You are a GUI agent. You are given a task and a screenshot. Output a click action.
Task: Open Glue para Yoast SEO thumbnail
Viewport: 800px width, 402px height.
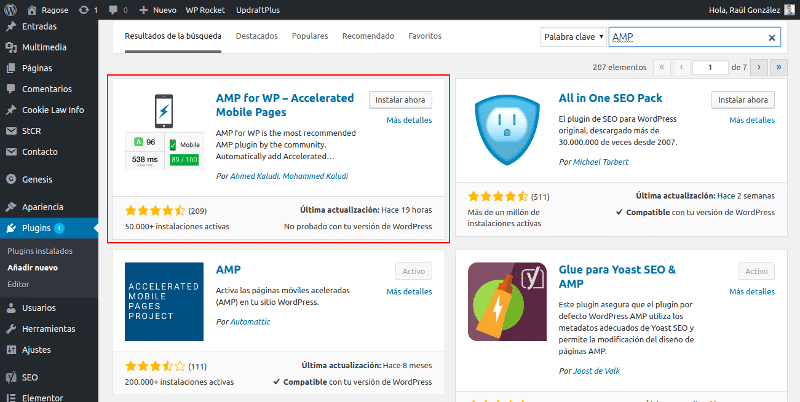click(507, 302)
